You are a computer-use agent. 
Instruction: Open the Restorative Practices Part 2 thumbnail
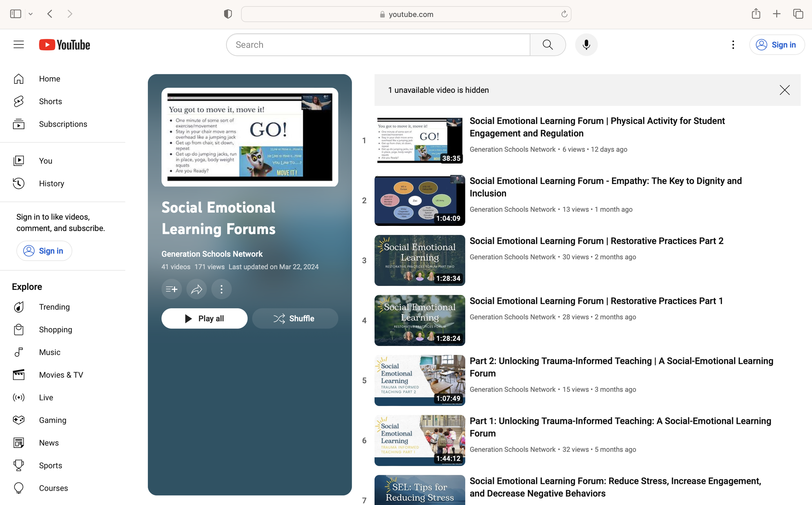pyautogui.click(x=419, y=261)
